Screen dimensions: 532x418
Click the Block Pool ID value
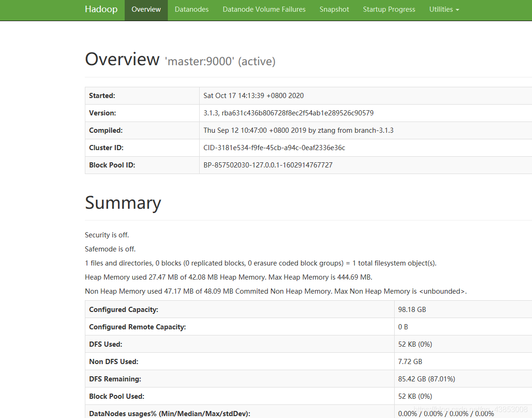tap(268, 165)
